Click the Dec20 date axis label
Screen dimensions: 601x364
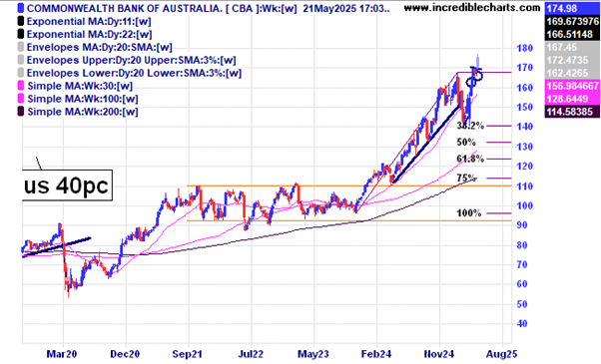point(125,354)
